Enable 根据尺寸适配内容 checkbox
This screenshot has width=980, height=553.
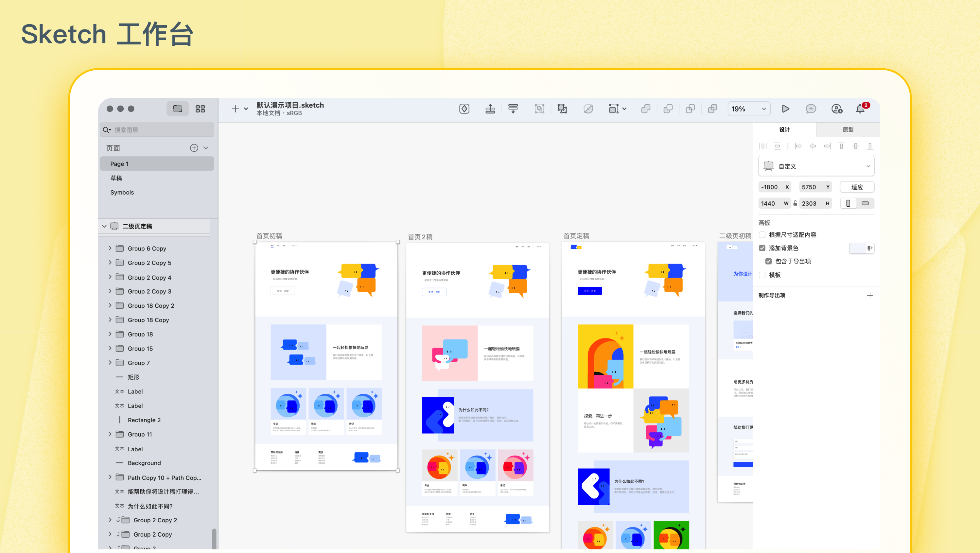(x=762, y=235)
